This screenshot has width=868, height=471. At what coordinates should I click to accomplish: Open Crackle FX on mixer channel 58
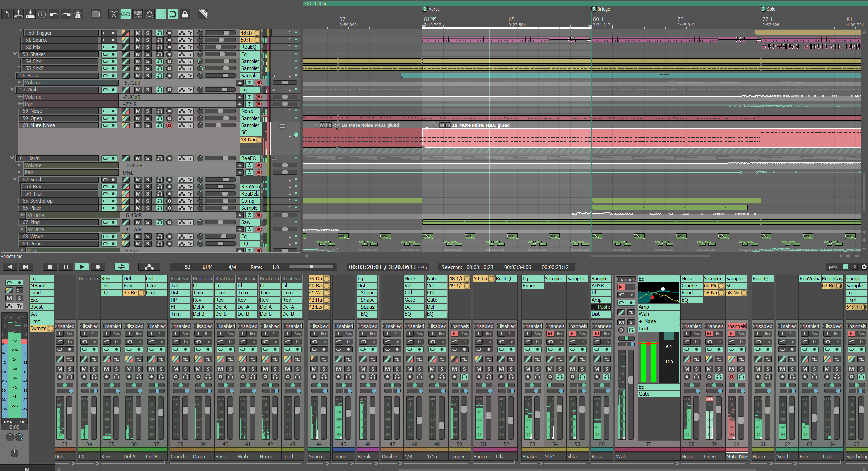coord(691,286)
